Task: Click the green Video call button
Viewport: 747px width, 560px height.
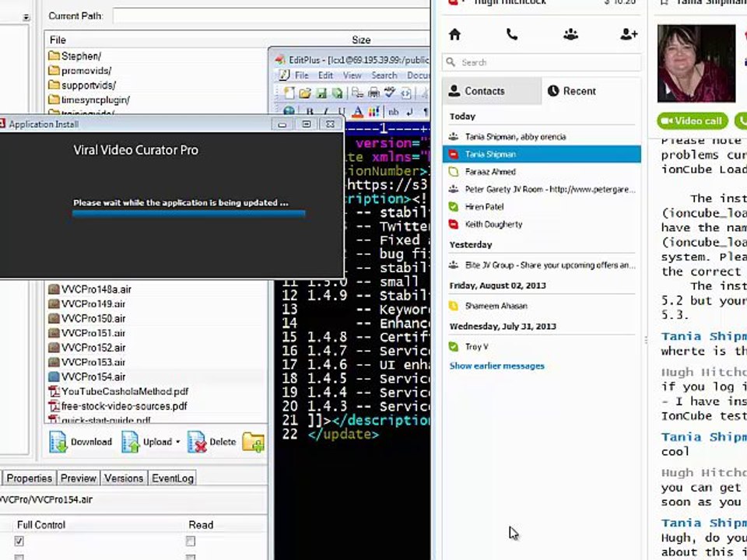Action: coord(693,121)
